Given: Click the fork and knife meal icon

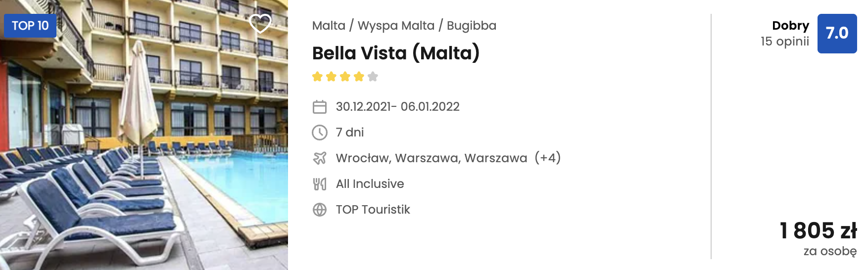Looking at the screenshot, I should click(320, 184).
